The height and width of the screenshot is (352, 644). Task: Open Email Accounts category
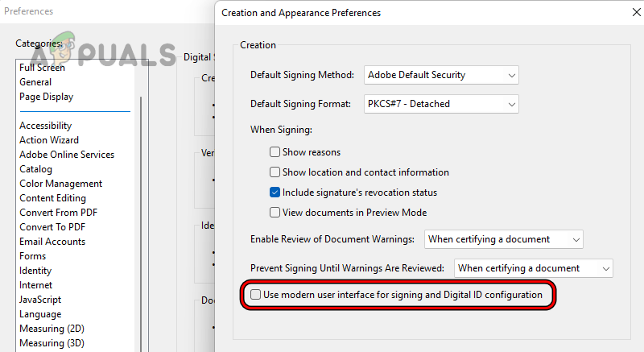point(52,242)
